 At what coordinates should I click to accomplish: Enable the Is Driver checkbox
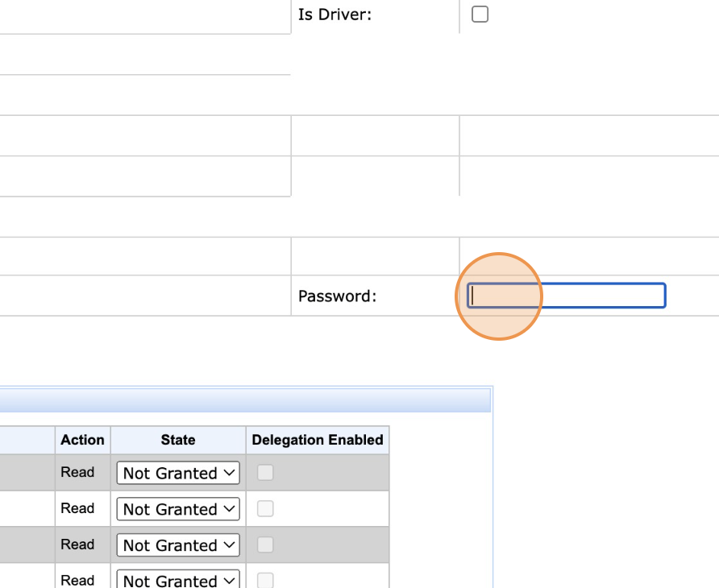[480, 14]
